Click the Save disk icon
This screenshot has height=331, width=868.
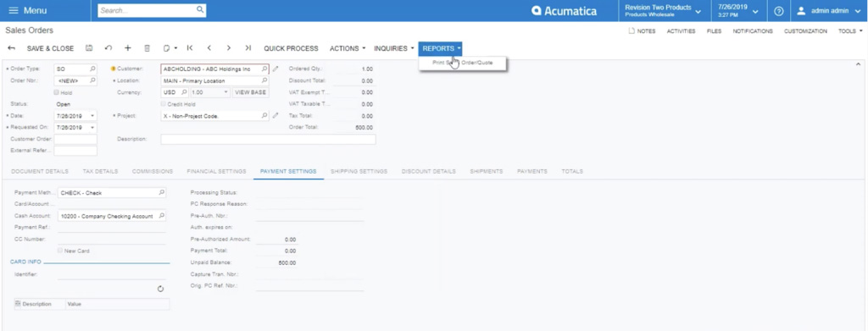point(88,48)
